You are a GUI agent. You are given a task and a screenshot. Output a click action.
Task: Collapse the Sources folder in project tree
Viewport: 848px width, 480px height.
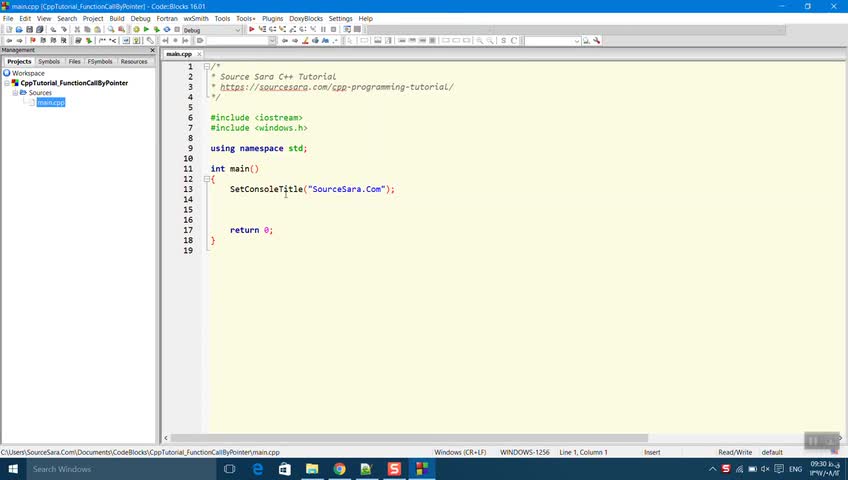(x=15, y=93)
